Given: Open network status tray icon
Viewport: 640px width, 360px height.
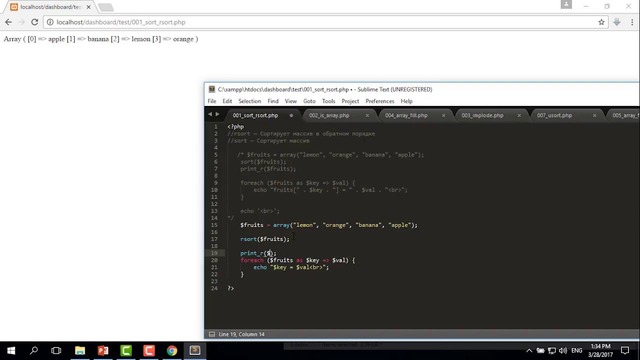Looking at the screenshot, I should pos(552,351).
